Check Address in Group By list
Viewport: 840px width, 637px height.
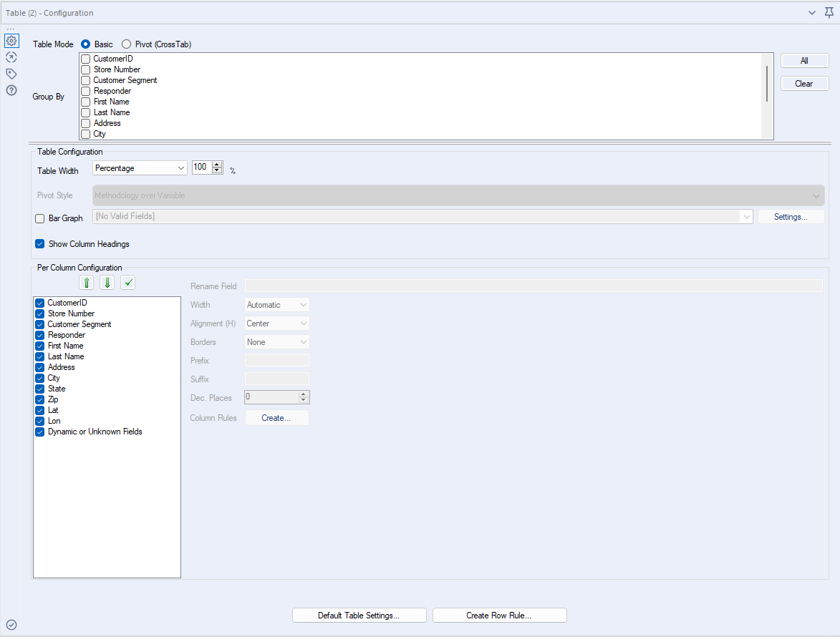pos(86,123)
